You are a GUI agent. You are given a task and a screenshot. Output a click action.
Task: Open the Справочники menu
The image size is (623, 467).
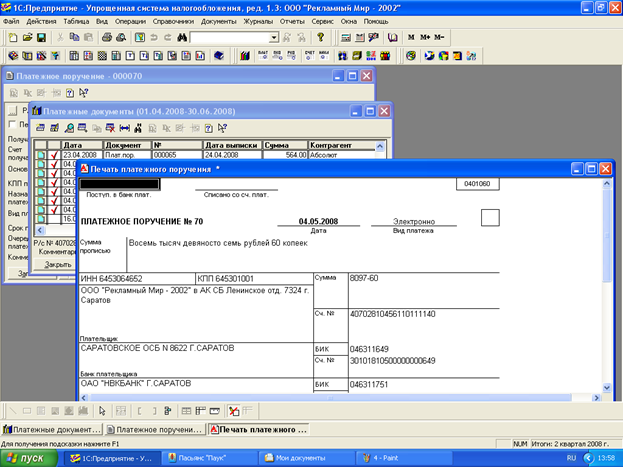click(x=173, y=21)
